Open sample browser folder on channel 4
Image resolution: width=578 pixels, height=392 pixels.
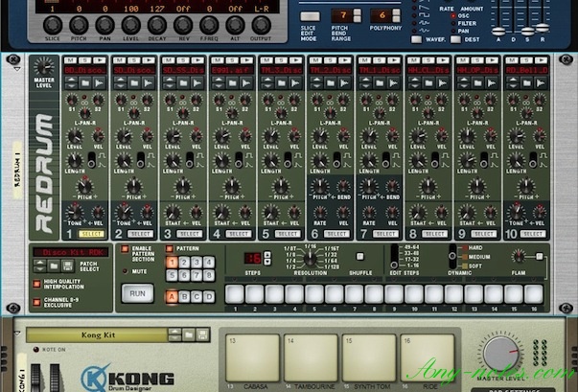[232, 83]
